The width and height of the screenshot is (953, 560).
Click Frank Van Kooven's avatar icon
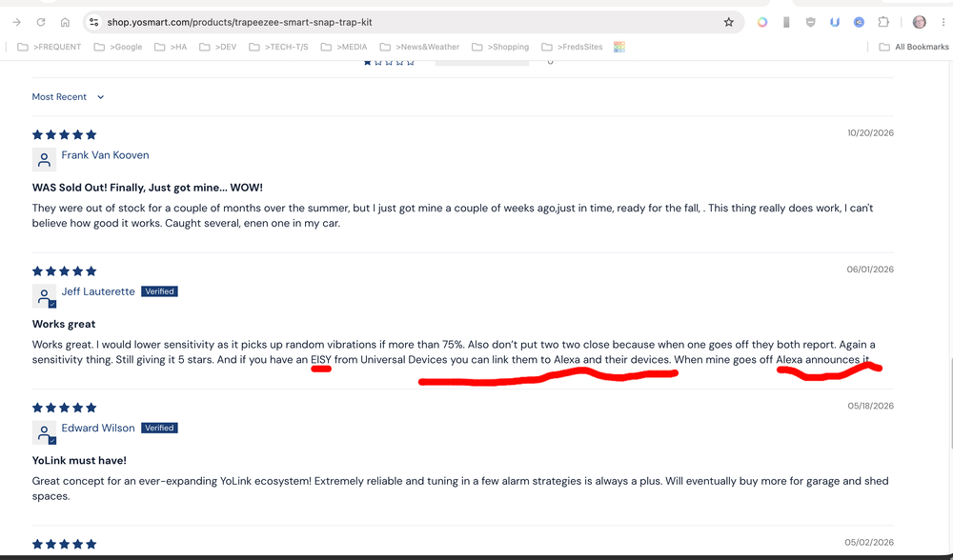click(44, 160)
